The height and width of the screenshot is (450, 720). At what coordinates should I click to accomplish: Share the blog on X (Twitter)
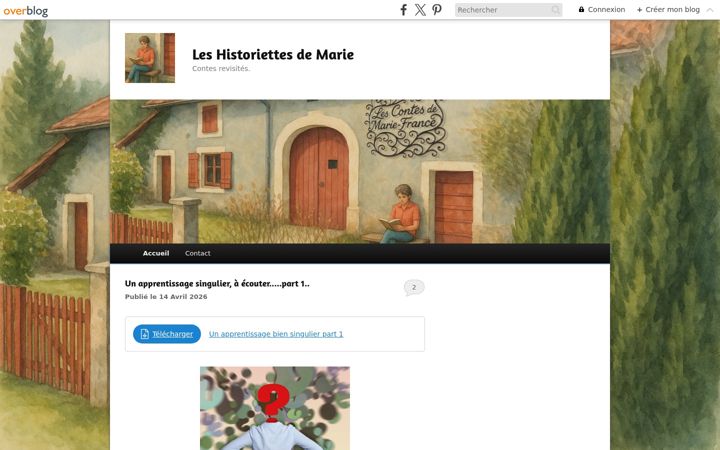click(x=420, y=10)
